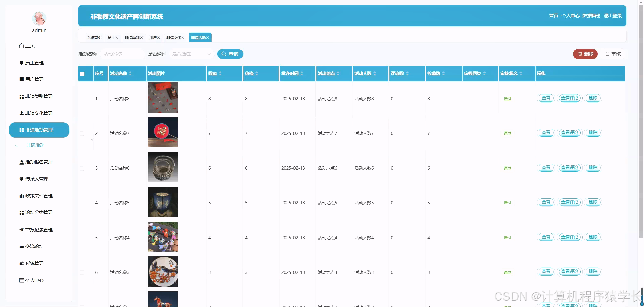The height and width of the screenshot is (307, 644).
Task: Sort by 活动地点 column arrows
Action: pos(338,73)
